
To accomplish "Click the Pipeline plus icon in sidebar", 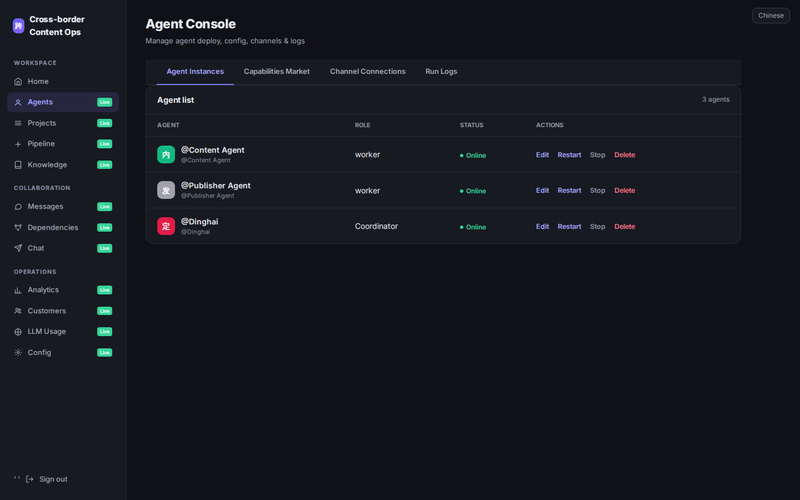I will tap(18, 144).
